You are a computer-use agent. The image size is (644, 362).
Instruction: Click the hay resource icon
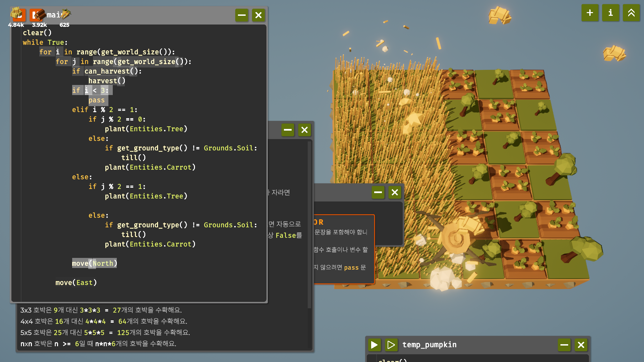pyautogui.click(x=16, y=14)
